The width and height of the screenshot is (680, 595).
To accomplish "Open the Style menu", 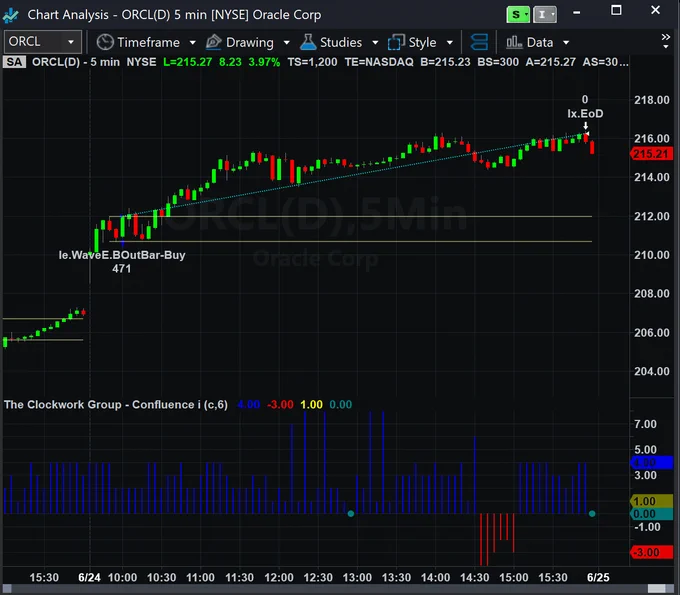I will coord(422,42).
